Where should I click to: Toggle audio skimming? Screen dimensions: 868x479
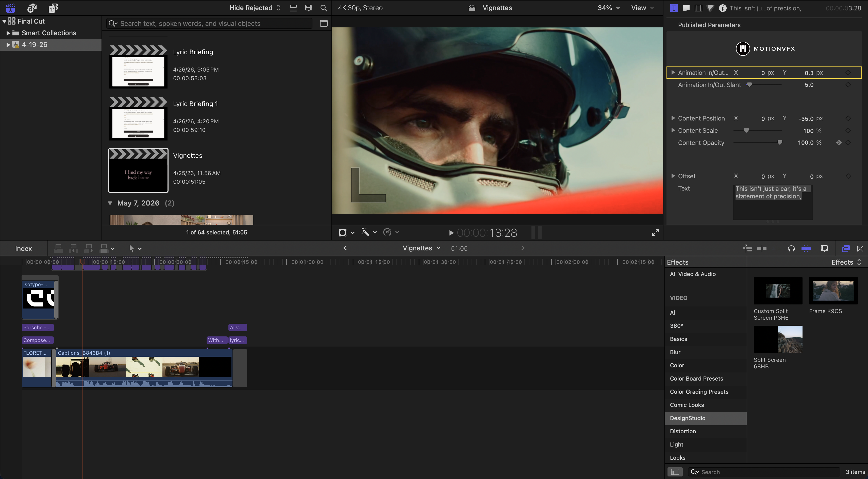coord(777,249)
